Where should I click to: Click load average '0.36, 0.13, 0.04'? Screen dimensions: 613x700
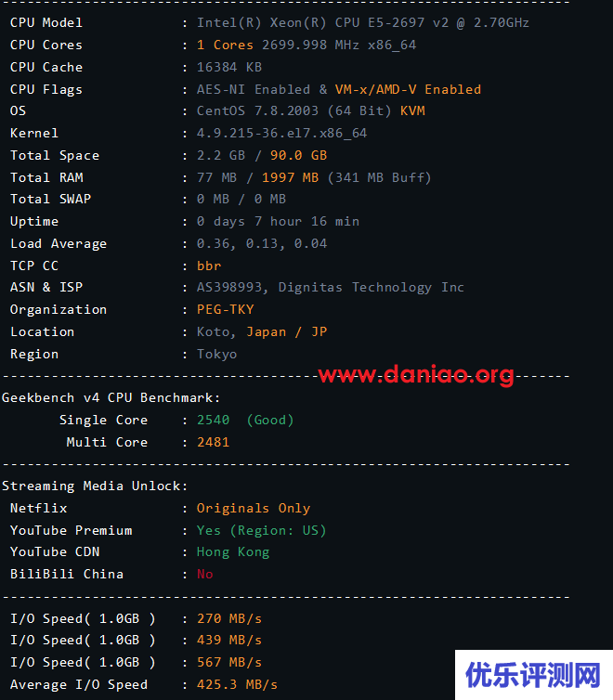262,244
